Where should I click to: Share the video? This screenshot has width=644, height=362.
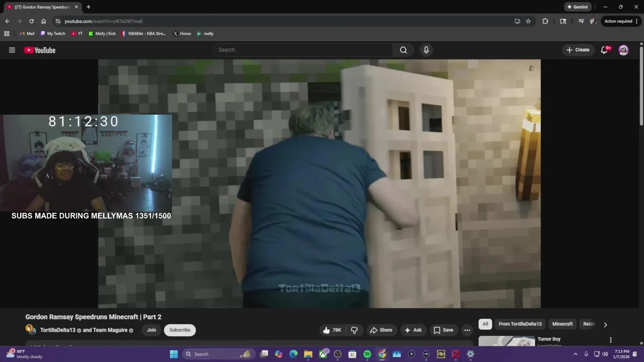point(381,330)
